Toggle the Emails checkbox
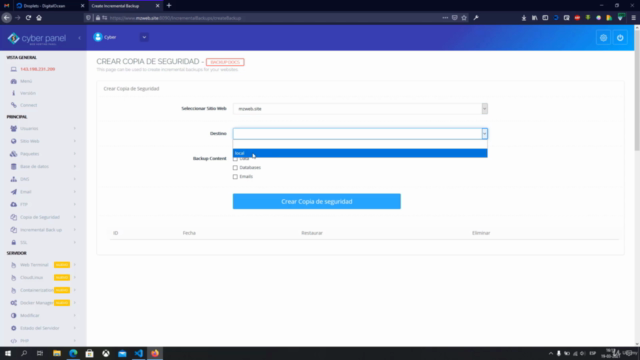 (235, 177)
